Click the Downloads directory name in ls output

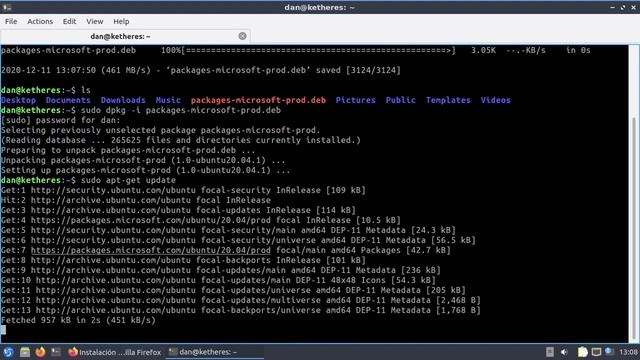click(123, 100)
